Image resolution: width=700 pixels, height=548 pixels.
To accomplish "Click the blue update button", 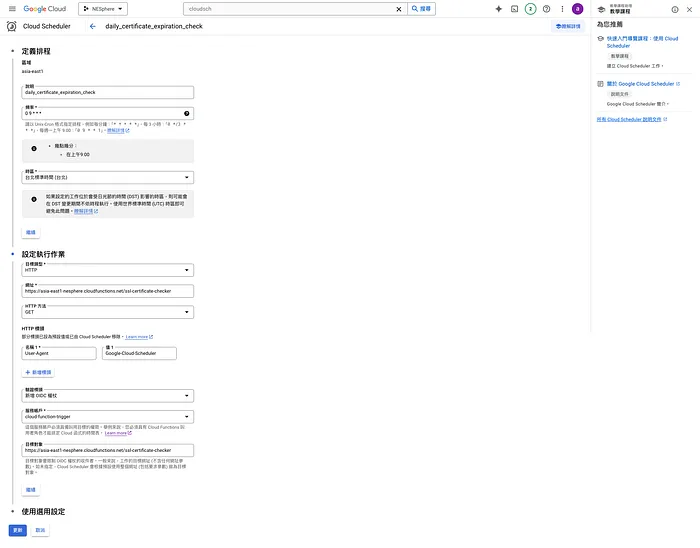I will point(18,530).
